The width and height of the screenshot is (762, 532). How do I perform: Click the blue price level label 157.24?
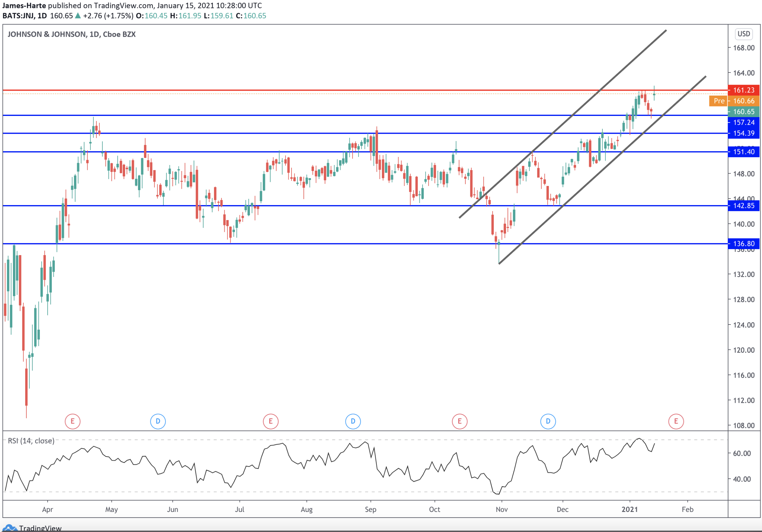click(x=744, y=122)
